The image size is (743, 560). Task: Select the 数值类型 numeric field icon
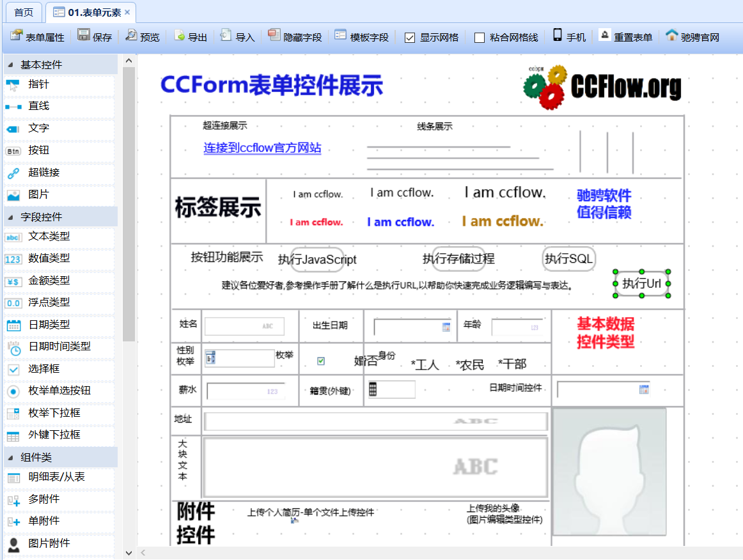coord(13,259)
